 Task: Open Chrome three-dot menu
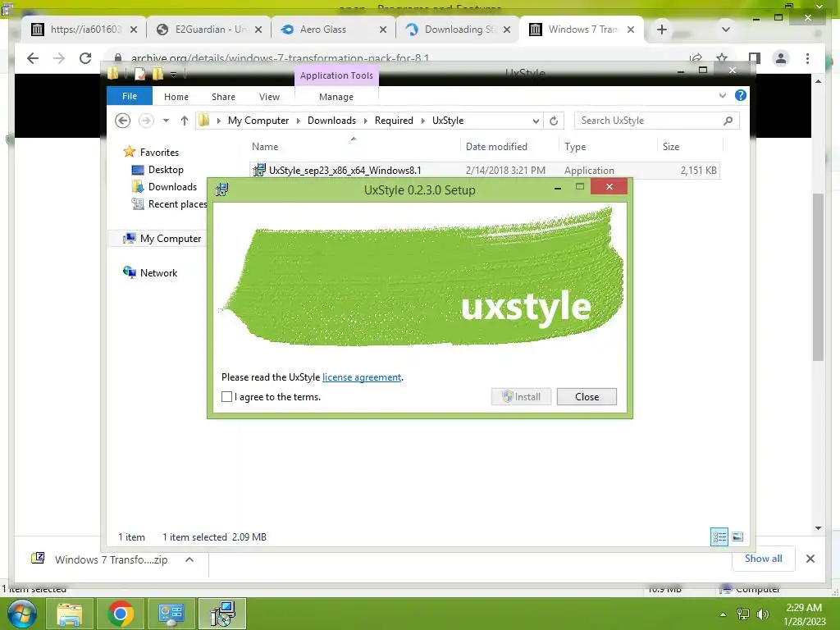point(807,58)
